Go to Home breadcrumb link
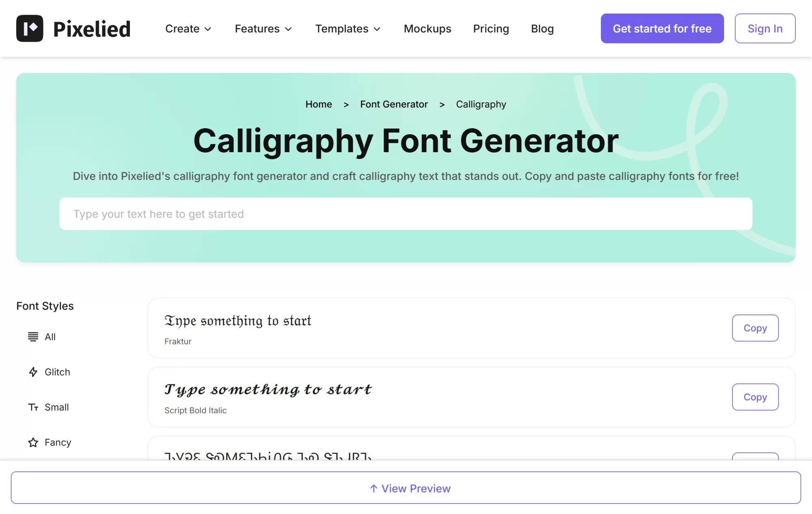 pyautogui.click(x=319, y=104)
